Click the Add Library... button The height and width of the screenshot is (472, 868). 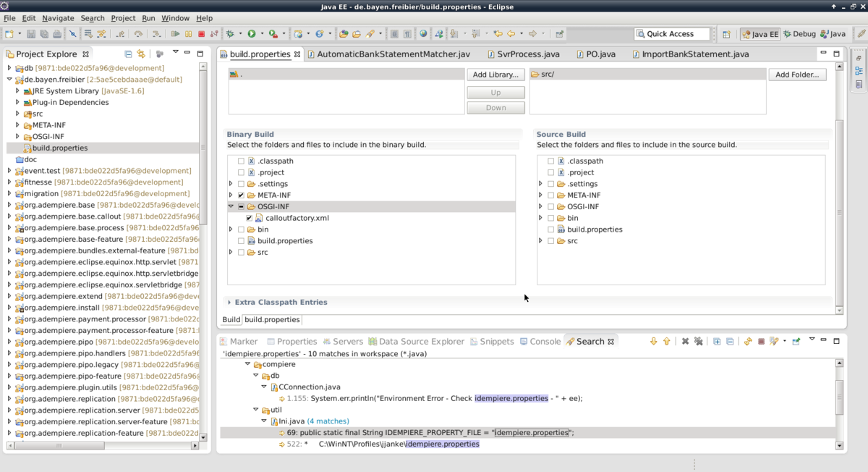point(495,75)
